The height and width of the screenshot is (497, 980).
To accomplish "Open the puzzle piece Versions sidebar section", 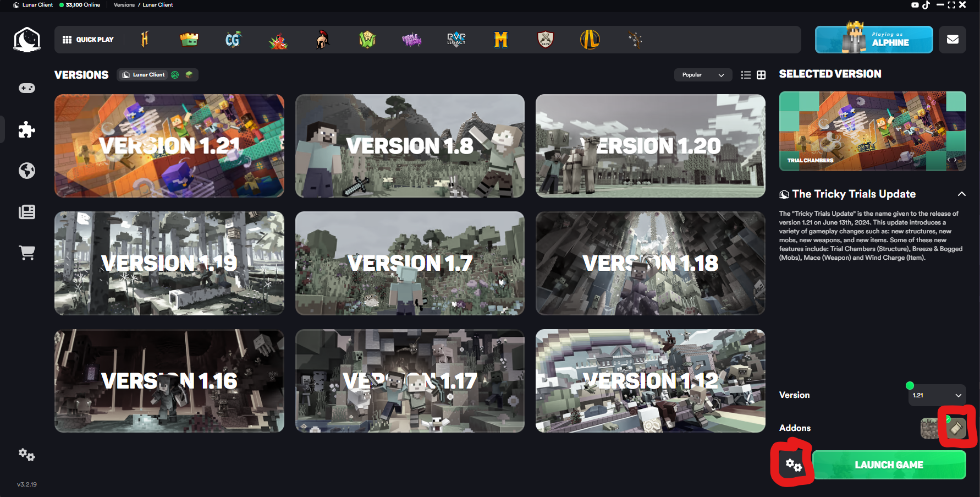I will pos(27,129).
